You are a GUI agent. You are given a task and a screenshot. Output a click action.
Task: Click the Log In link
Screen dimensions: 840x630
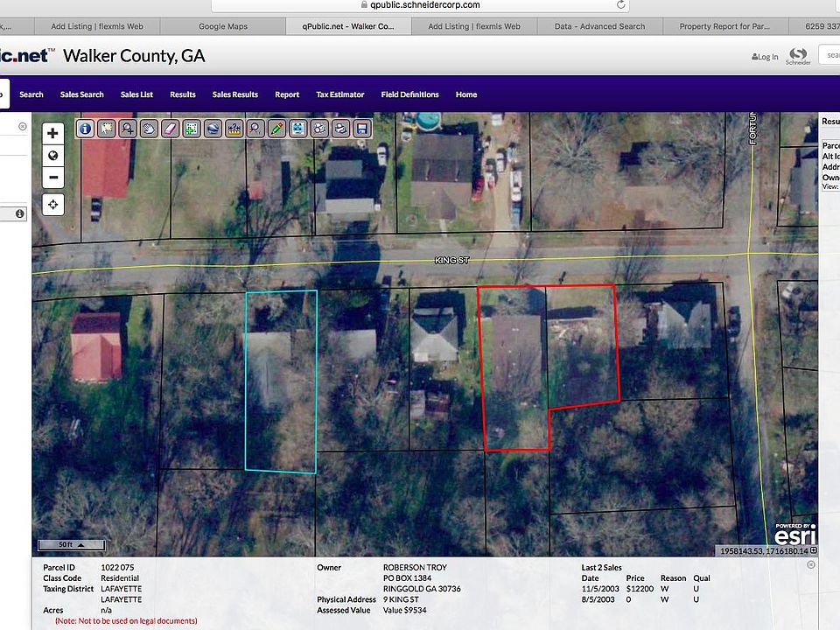765,57
